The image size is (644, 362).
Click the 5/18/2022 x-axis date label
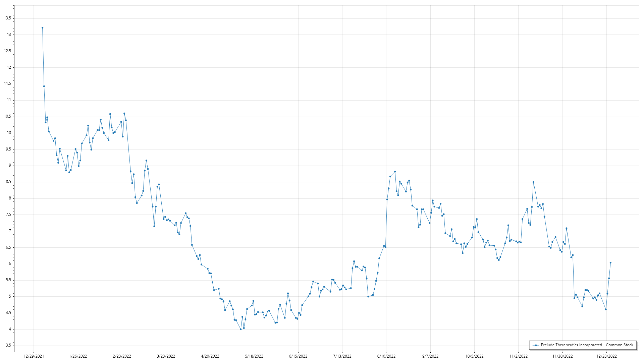coord(254,356)
